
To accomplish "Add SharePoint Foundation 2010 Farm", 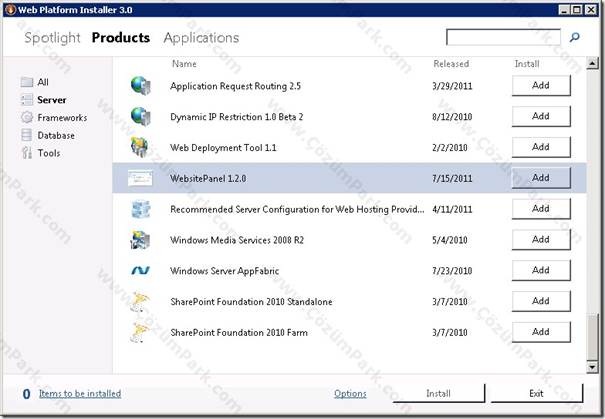I will (541, 332).
